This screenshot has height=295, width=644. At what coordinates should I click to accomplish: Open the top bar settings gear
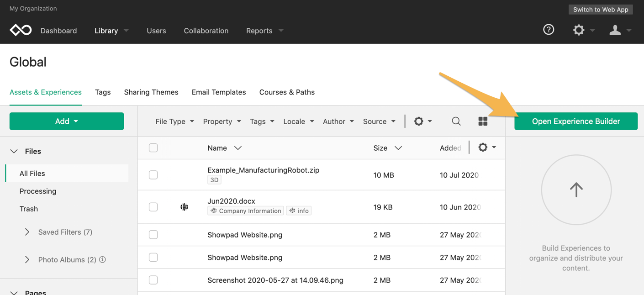click(x=579, y=30)
